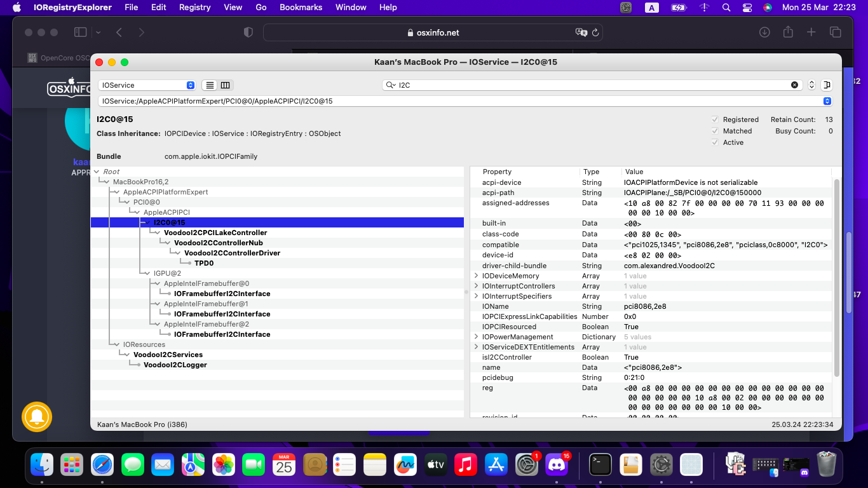The image size is (868, 488).
Task: Open the Bookmarks menu
Action: pos(301,8)
